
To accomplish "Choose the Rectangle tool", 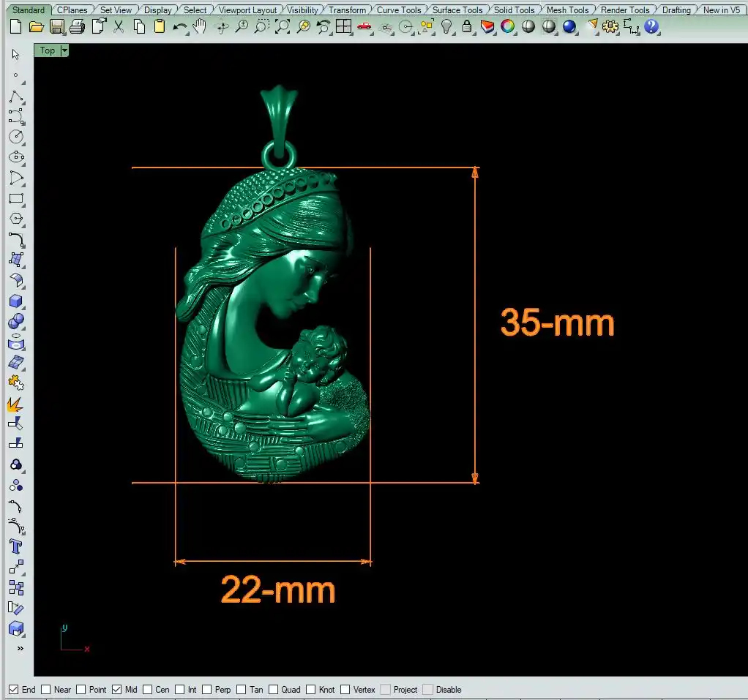I will (16, 198).
